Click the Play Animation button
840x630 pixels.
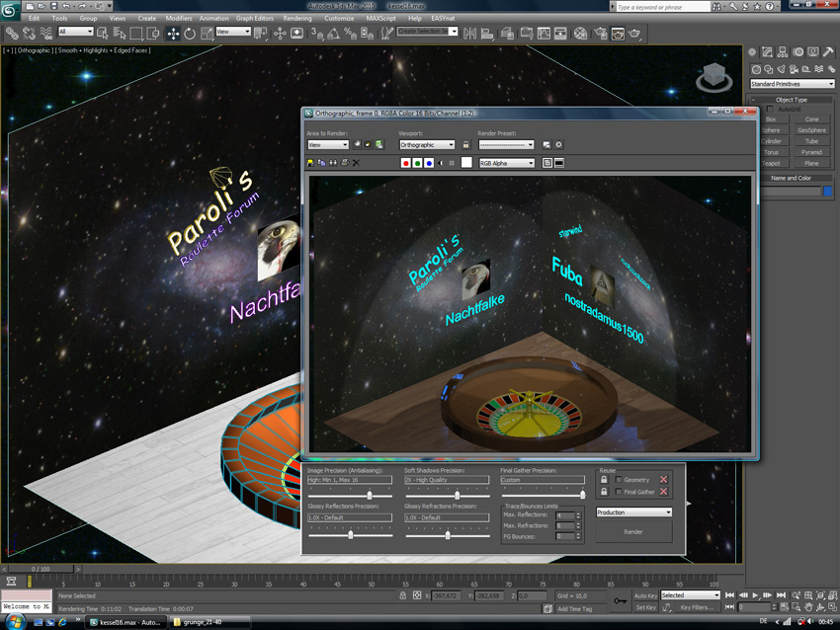pyautogui.click(x=755, y=595)
